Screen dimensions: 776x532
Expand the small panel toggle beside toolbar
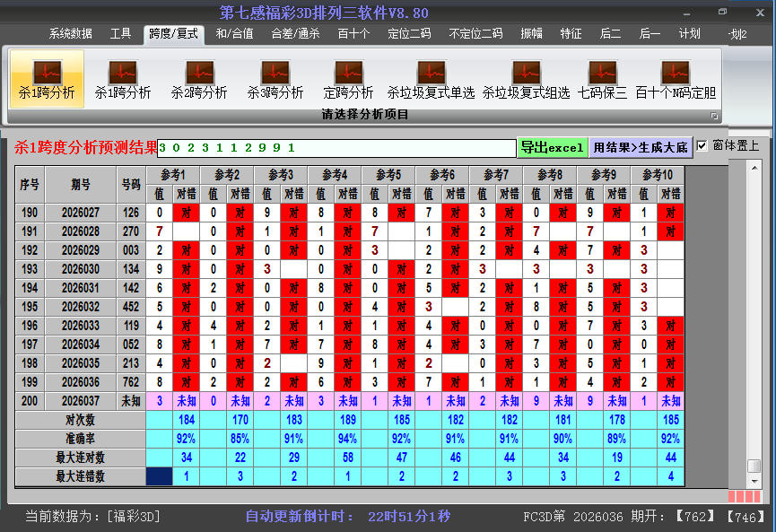coord(714,117)
